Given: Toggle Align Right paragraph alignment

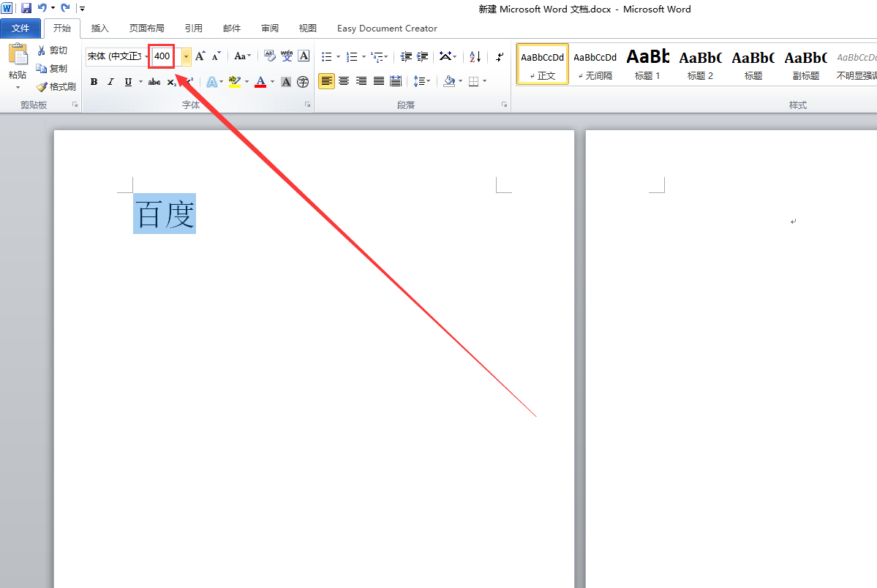Looking at the screenshot, I should coord(361,82).
